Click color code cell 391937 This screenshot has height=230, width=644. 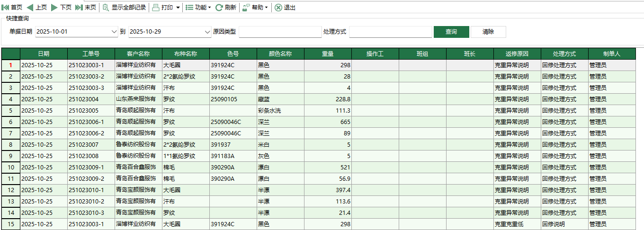coord(233,144)
